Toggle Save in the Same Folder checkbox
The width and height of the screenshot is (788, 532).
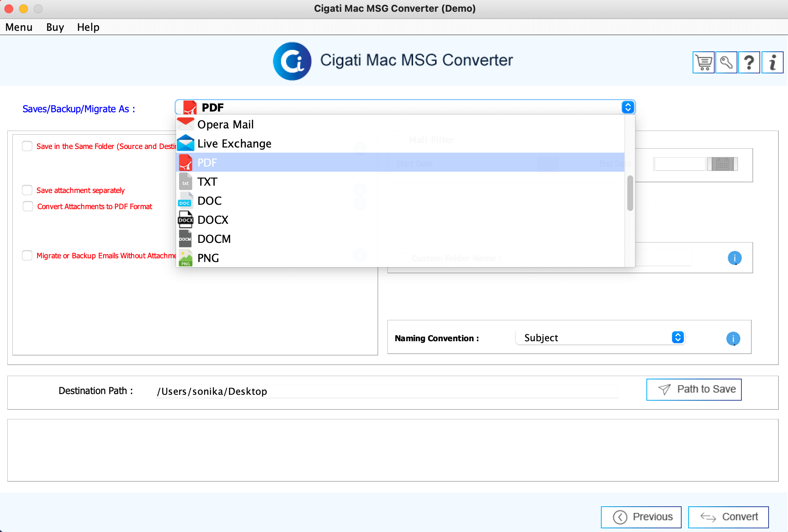click(28, 147)
